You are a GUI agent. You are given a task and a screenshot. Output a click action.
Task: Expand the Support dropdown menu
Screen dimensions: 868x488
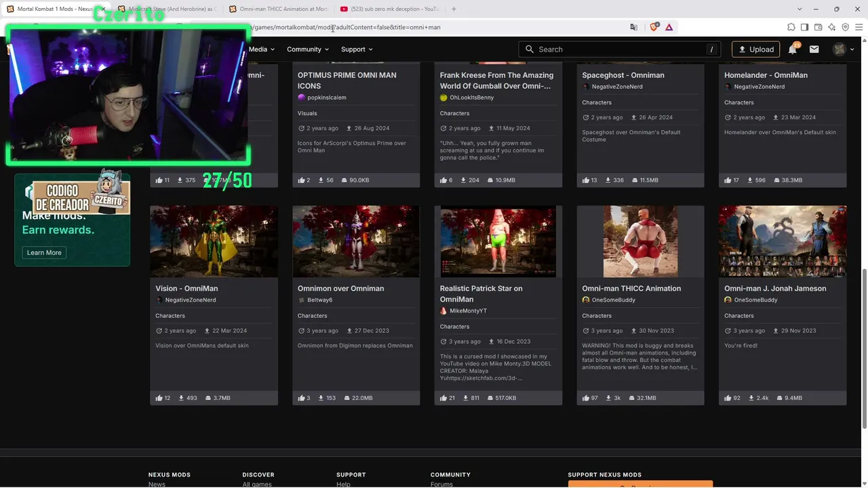pos(357,49)
